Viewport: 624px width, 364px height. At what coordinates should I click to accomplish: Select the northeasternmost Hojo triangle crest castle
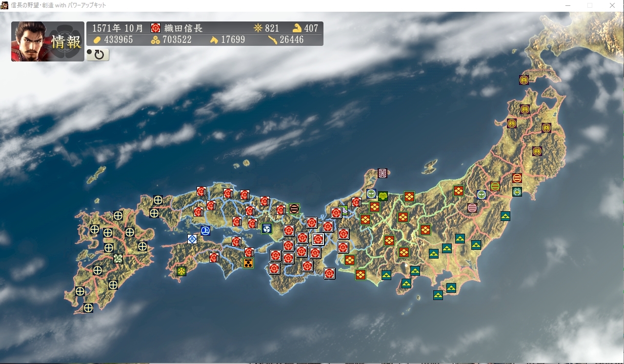tap(505, 216)
